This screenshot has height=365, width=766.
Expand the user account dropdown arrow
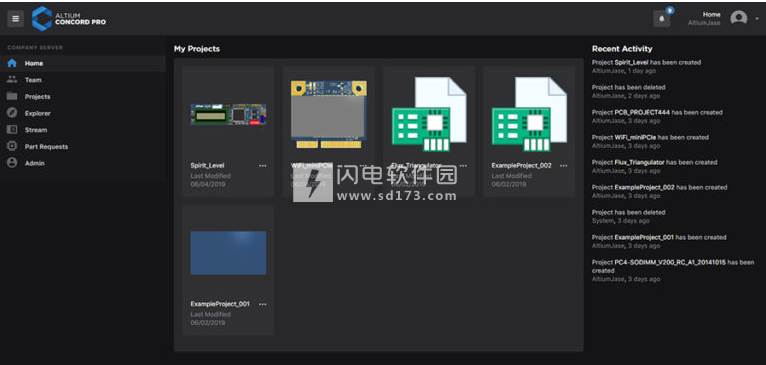[x=758, y=19]
